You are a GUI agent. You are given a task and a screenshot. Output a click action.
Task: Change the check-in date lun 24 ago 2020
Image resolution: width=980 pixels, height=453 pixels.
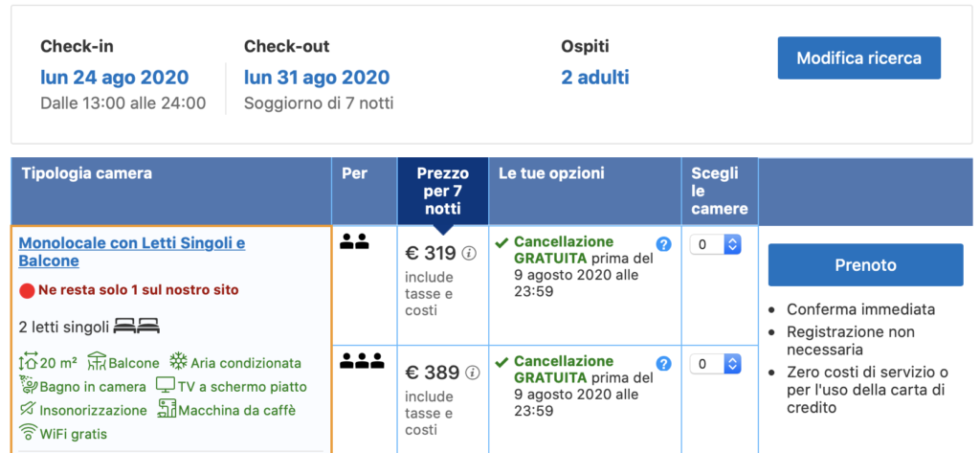pyautogui.click(x=115, y=78)
